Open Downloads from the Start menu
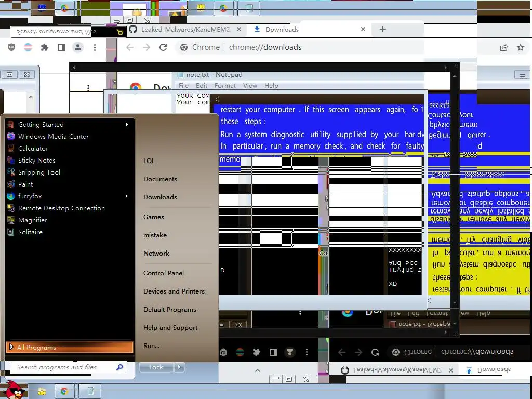The width and height of the screenshot is (532, 399). (160, 197)
